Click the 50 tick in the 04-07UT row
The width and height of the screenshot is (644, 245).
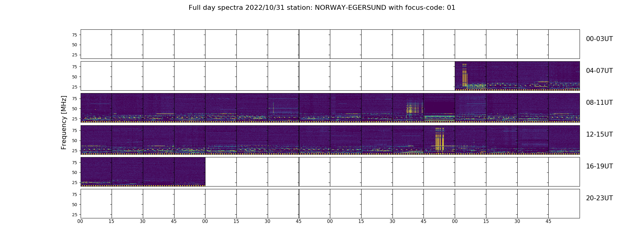coord(75,77)
